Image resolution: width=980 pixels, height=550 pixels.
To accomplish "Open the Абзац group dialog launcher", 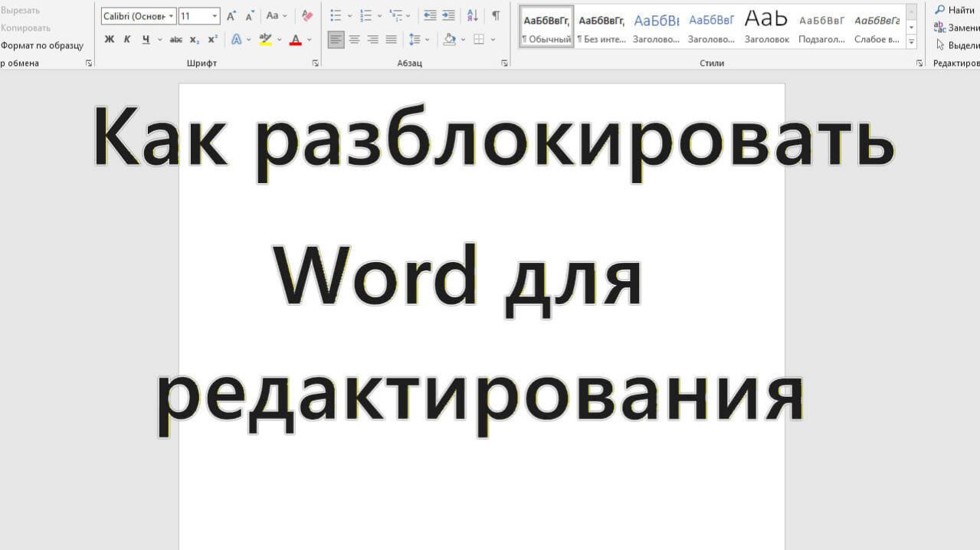I will click(x=504, y=64).
